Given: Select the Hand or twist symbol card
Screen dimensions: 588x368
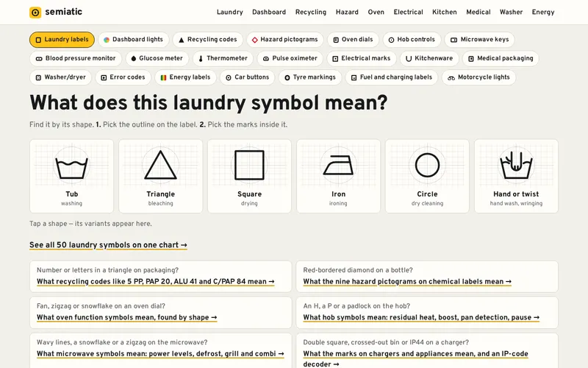Looking at the screenshot, I should (516, 176).
